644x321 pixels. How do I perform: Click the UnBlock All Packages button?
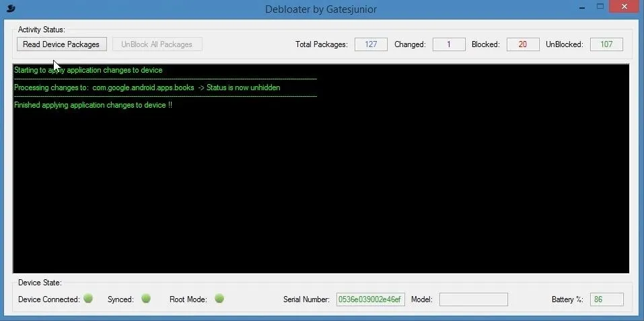(157, 44)
